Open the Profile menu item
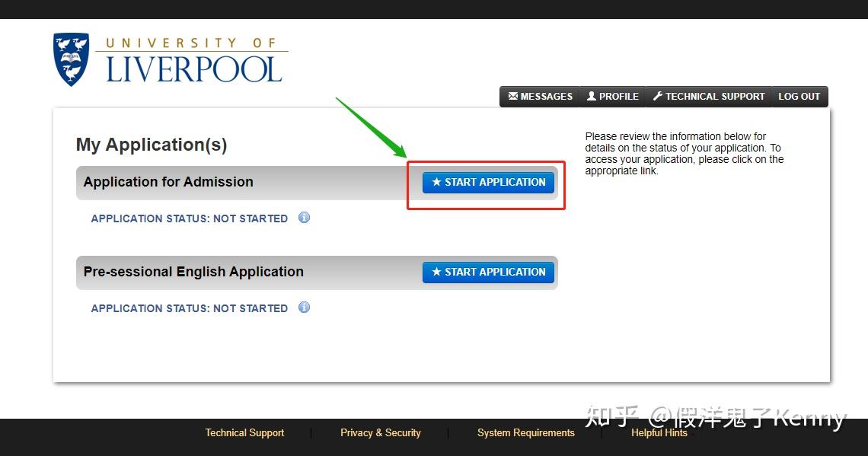The width and height of the screenshot is (868, 456). pyautogui.click(x=612, y=96)
